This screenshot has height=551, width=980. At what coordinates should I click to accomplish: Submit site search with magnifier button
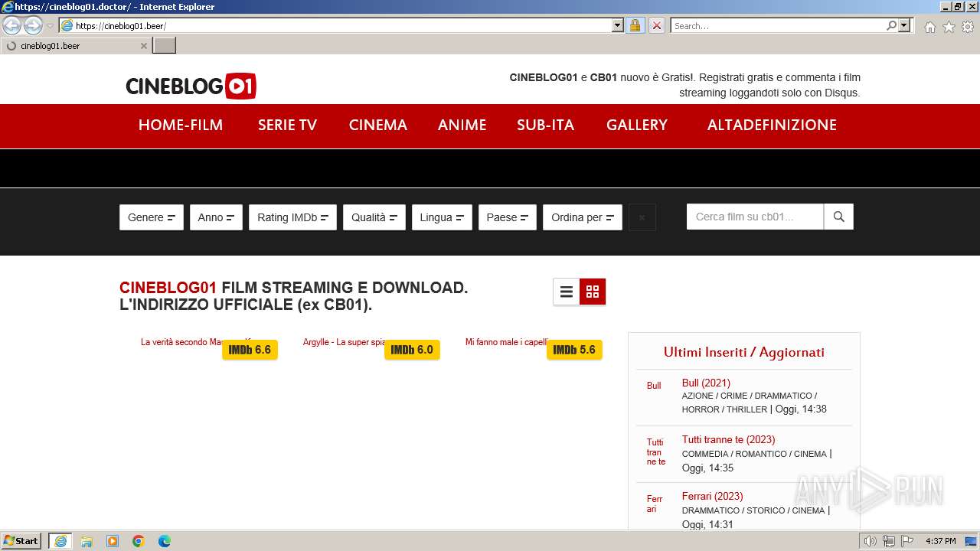pos(838,217)
